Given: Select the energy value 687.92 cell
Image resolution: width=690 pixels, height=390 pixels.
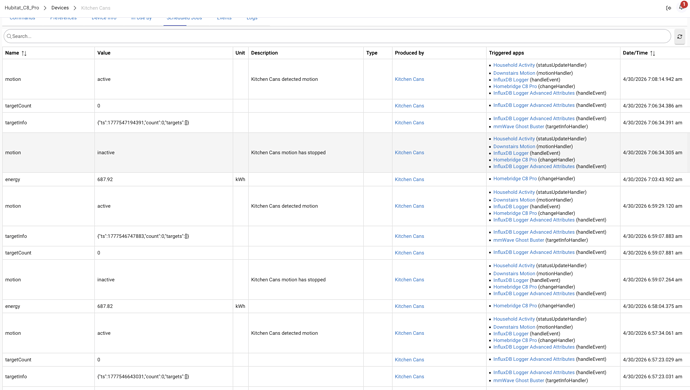Looking at the screenshot, I should (105, 180).
